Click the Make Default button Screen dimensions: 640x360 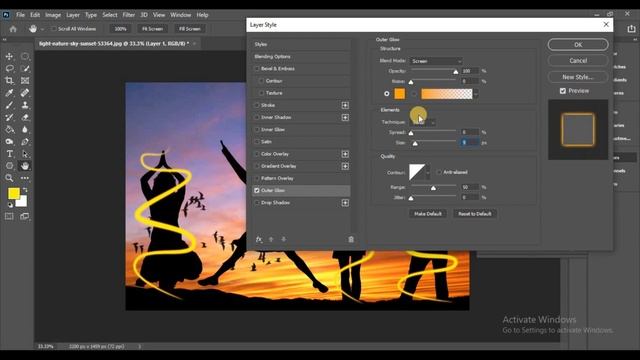428,213
